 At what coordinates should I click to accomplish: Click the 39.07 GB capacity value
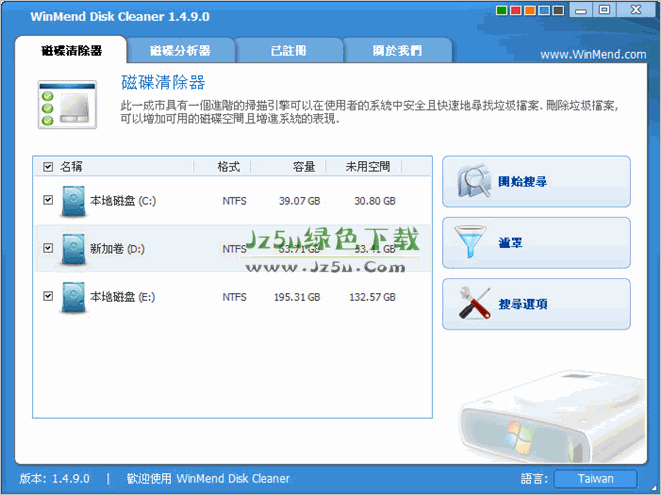[x=299, y=201]
